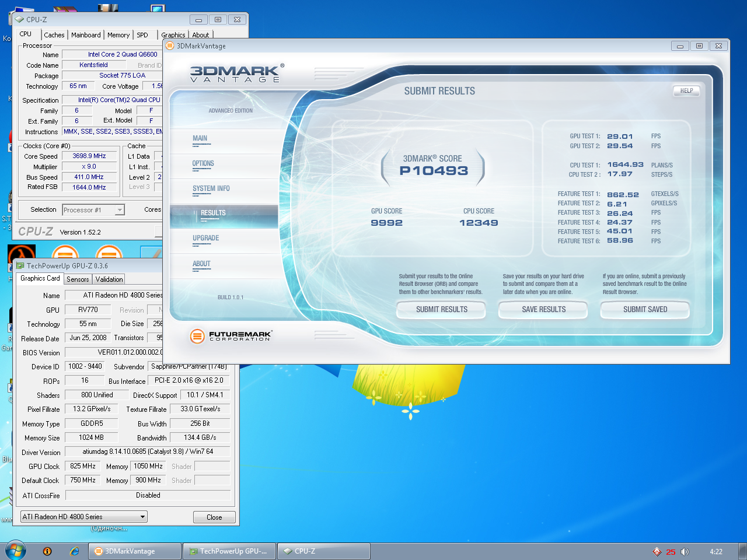This screenshot has height=560, width=747.
Task: Click the CPU score 12349
Action: pyautogui.click(x=479, y=223)
